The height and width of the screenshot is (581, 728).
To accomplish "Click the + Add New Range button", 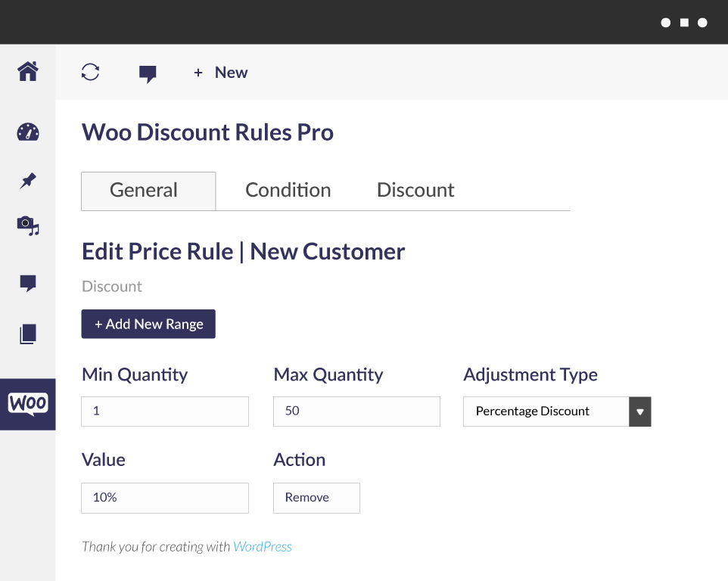I will 148,324.
